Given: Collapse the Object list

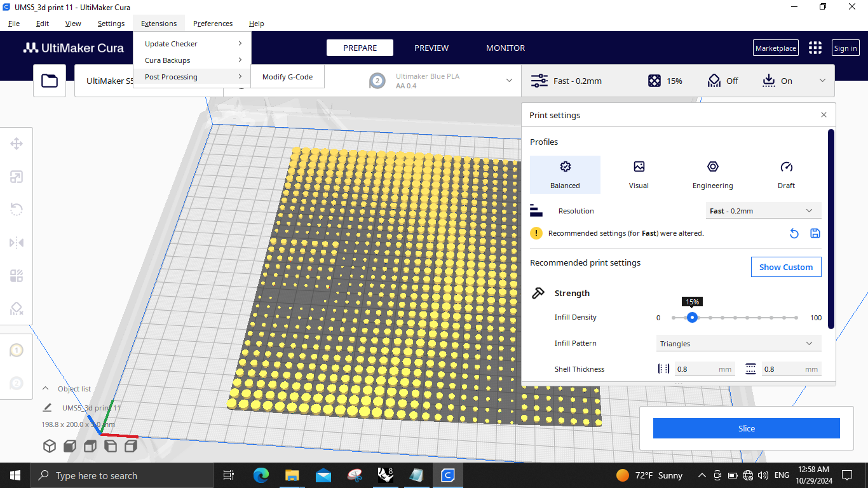Looking at the screenshot, I should 46,388.
